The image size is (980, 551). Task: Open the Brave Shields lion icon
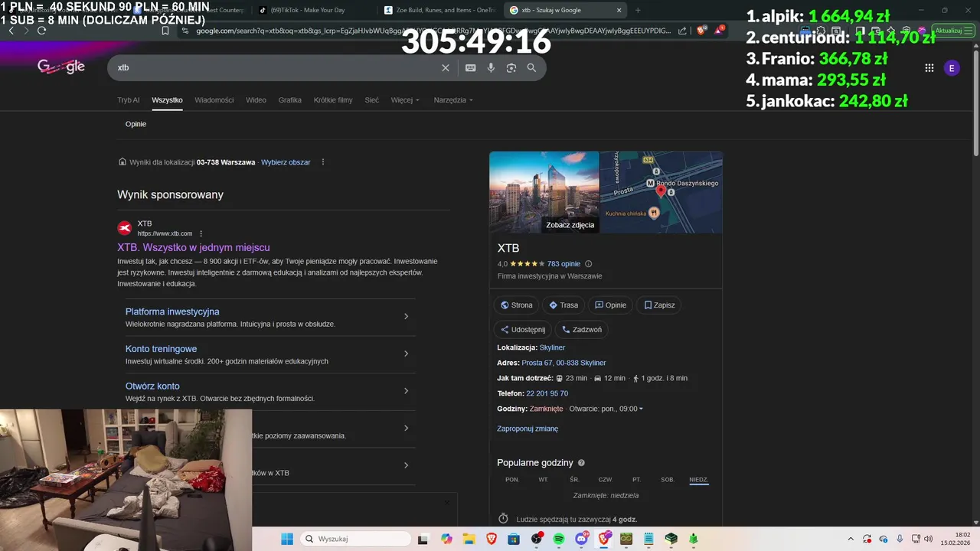point(701,31)
